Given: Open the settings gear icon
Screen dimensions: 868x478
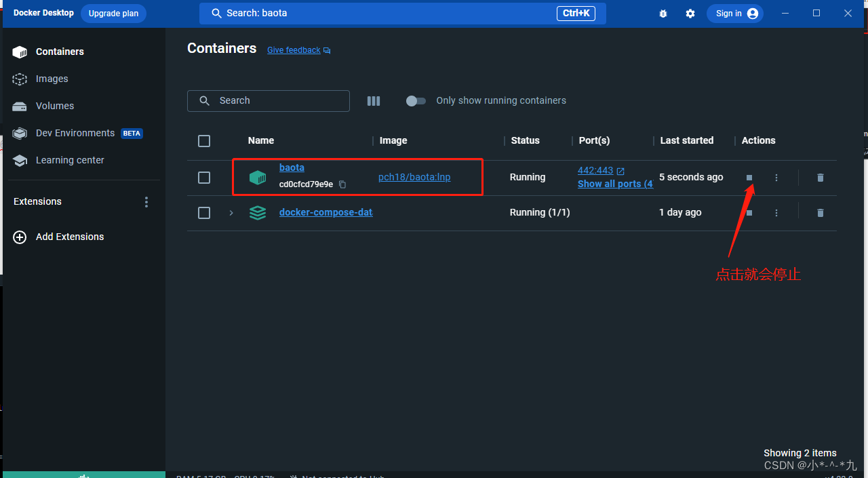Looking at the screenshot, I should coord(690,14).
